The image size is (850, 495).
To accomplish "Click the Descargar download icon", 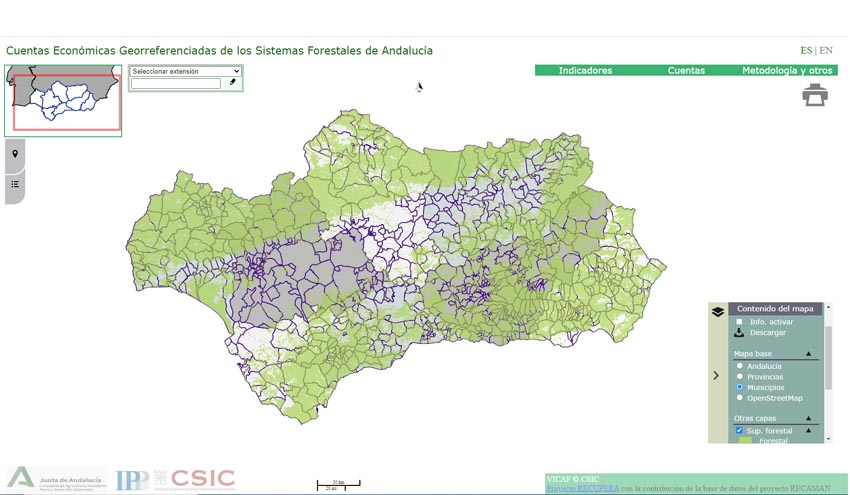I will (739, 332).
